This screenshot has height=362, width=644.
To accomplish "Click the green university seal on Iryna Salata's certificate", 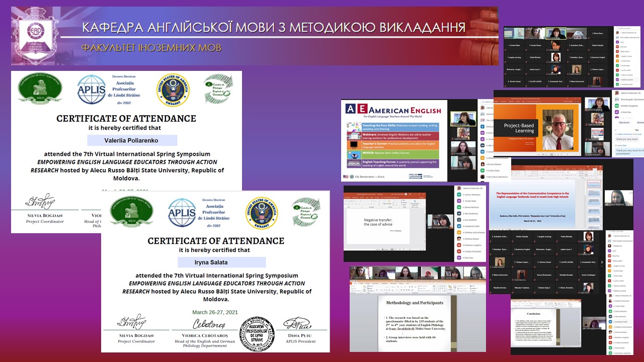I will [132, 212].
